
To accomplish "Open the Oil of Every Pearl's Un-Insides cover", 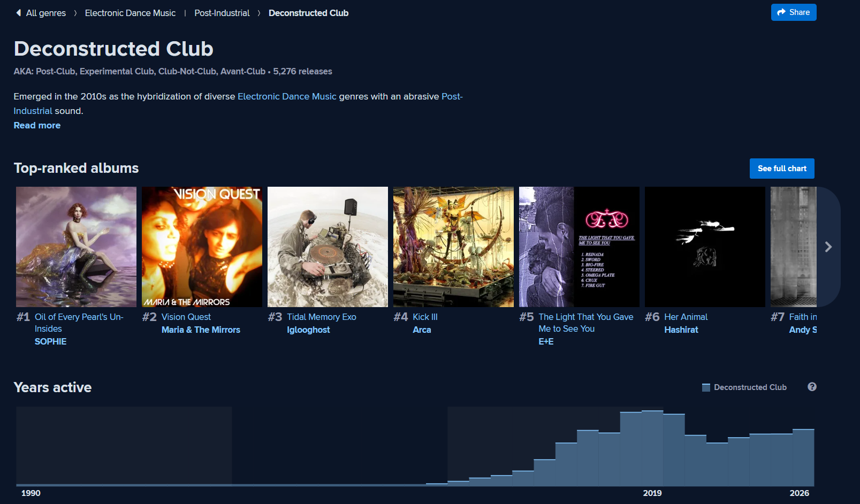I will click(76, 247).
